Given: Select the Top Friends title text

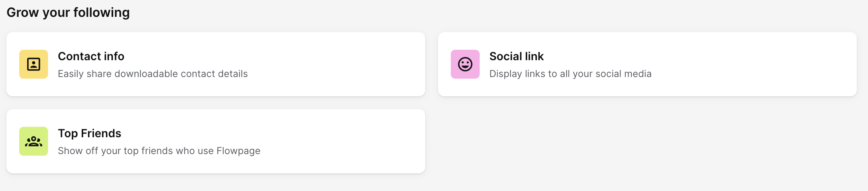Looking at the screenshot, I should [x=90, y=133].
